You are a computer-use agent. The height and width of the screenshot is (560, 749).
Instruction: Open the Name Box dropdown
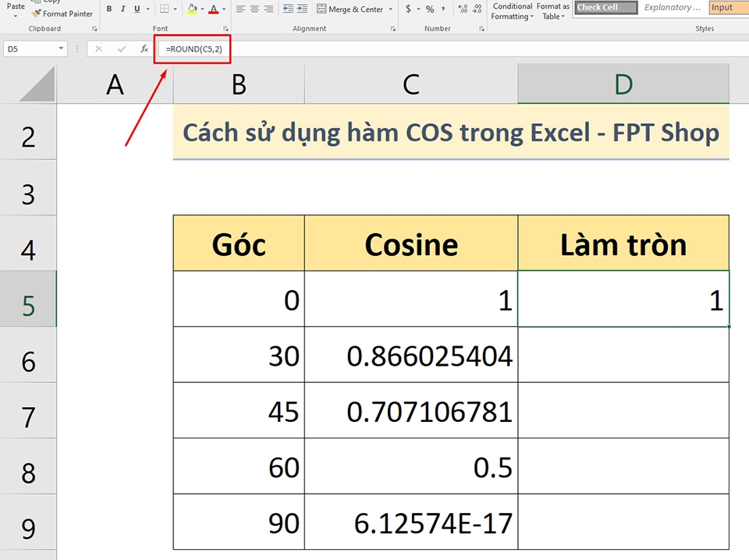62,48
